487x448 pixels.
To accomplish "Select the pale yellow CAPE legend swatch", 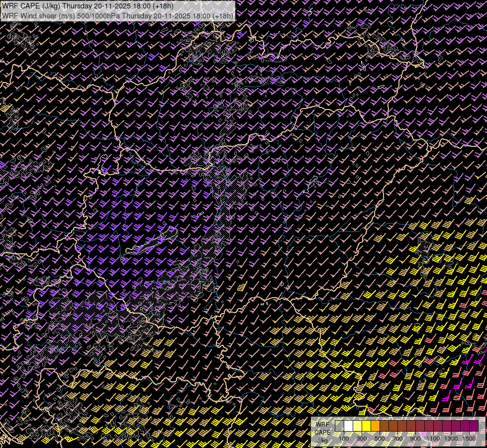I will pos(358,426).
